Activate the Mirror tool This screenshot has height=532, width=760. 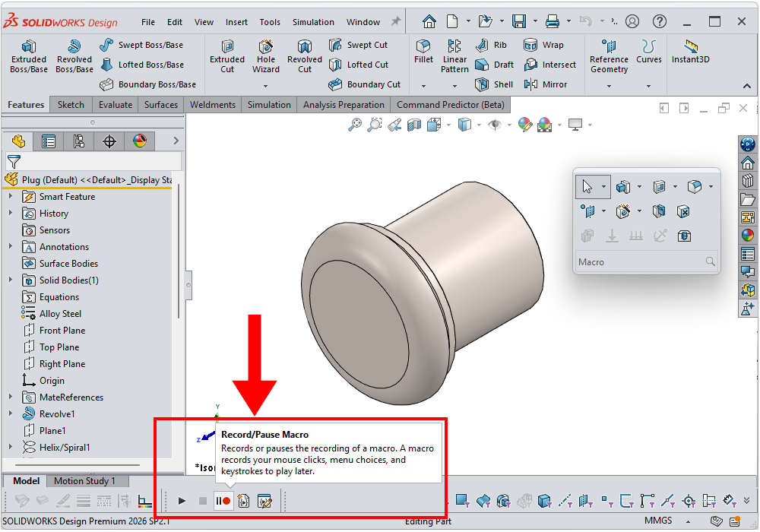point(545,84)
